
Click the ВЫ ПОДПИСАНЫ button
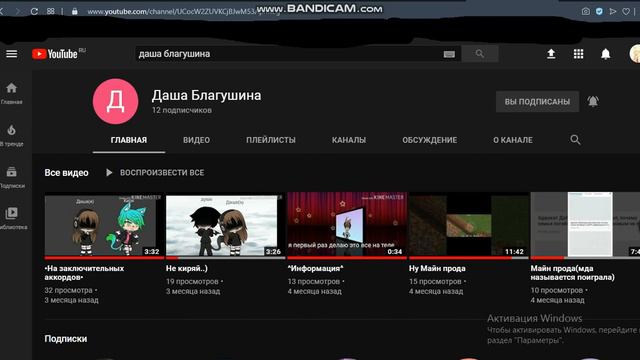[537, 102]
